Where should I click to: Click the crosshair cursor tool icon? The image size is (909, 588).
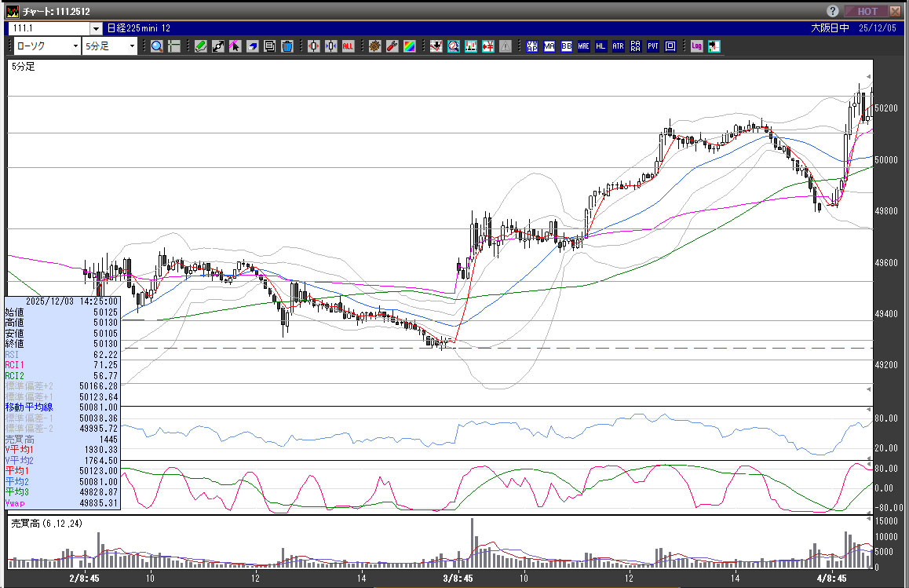(174, 46)
